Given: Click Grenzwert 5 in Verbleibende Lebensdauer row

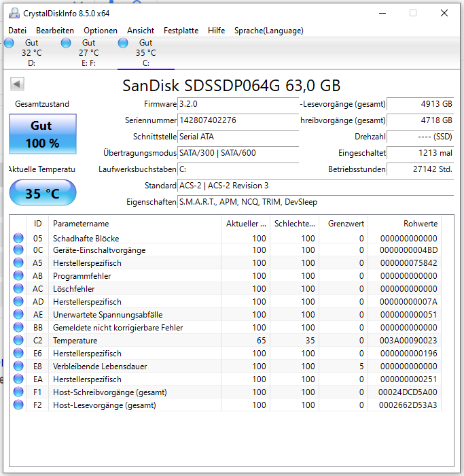Looking at the screenshot, I should tap(361, 367).
